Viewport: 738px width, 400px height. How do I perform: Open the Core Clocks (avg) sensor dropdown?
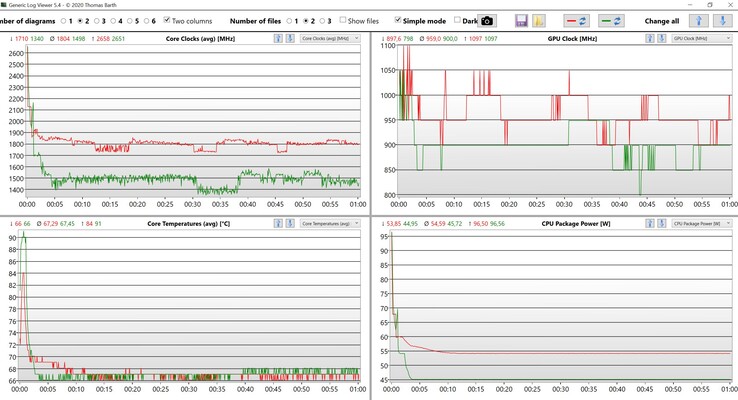pyautogui.click(x=330, y=39)
